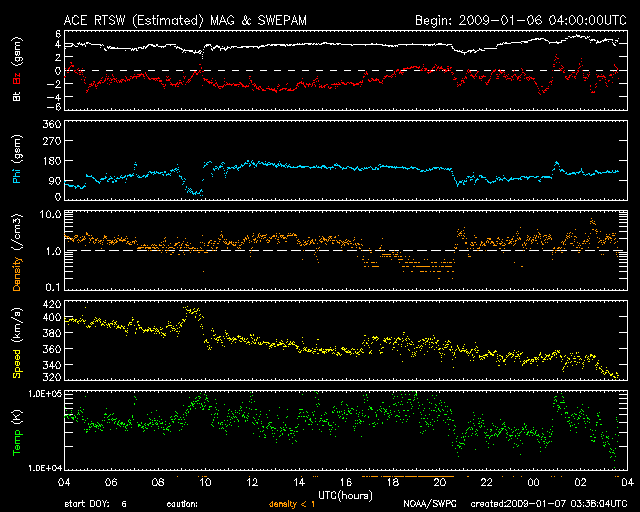This screenshot has width=640, height=512.
Task: Click the '12' hour label on time axis
Action: 252,482
